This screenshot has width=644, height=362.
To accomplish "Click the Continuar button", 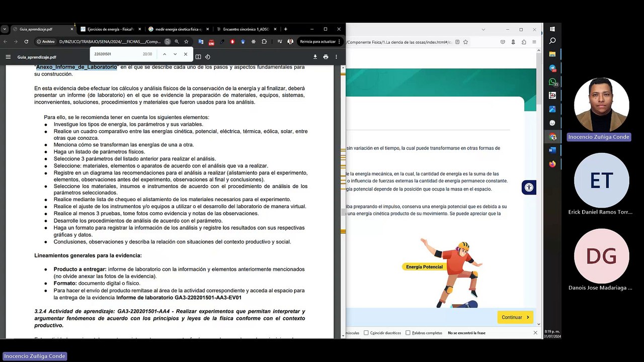I will point(515,317).
